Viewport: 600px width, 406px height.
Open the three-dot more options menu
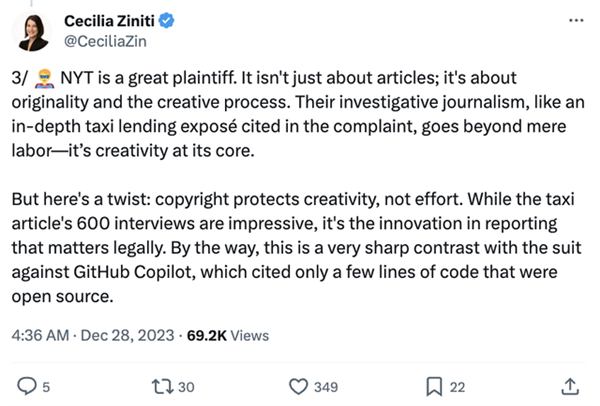(576, 20)
